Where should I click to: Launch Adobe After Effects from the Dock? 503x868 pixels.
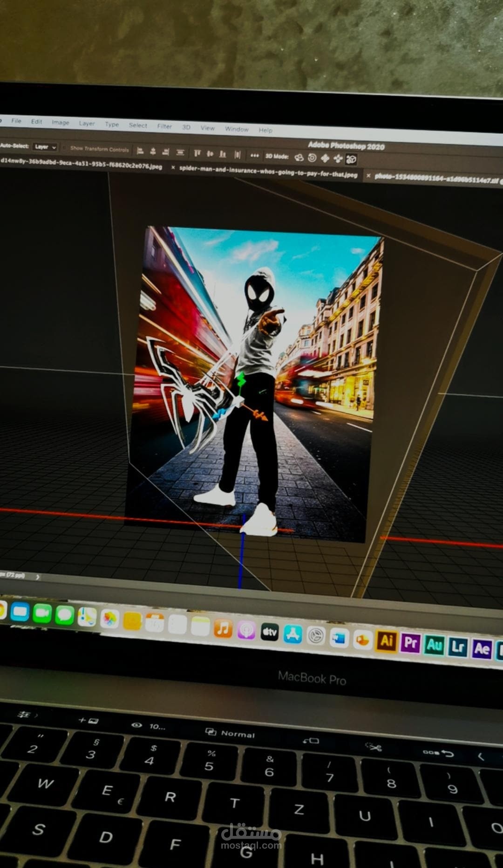[482, 649]
